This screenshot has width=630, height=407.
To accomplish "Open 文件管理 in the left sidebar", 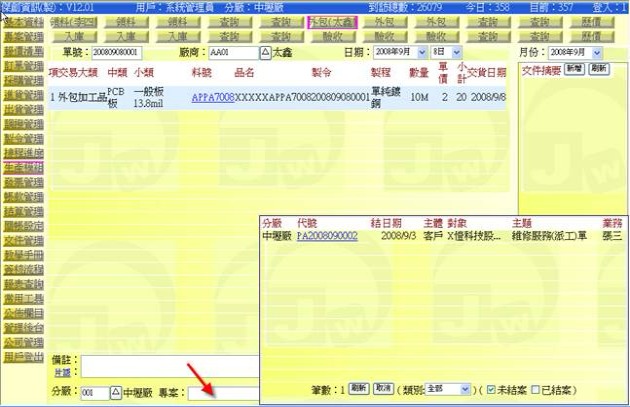I will pos(23,241).
